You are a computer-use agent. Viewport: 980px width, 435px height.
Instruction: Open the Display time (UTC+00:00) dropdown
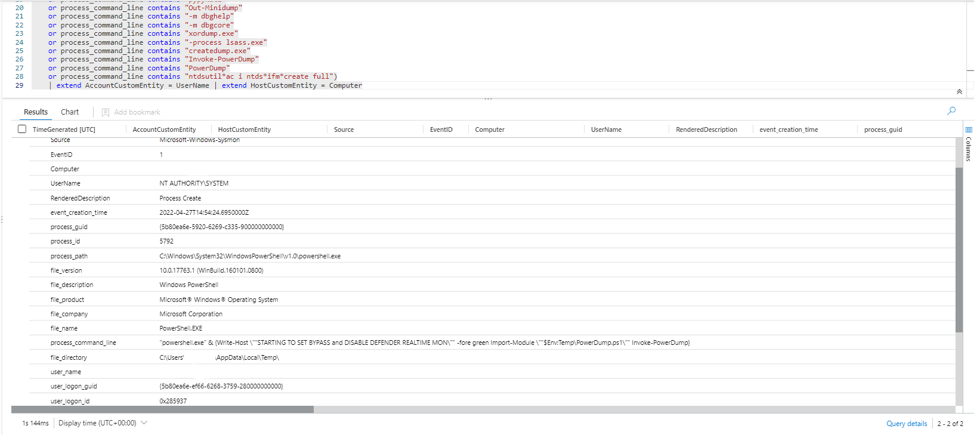pyautogui.click(x=103, y=423)
